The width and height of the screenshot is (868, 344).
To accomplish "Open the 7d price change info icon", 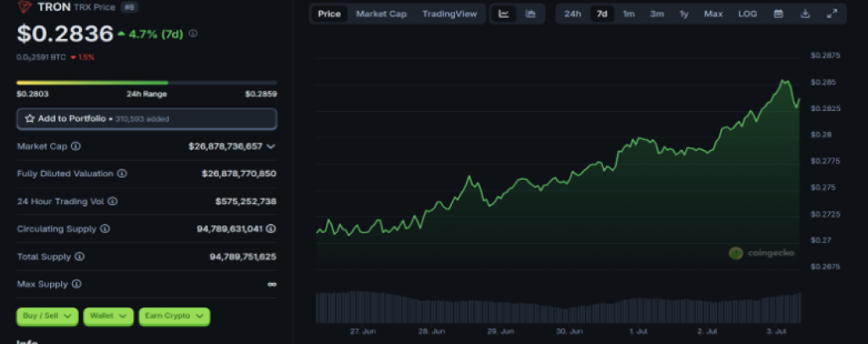I will coord(193,34).
